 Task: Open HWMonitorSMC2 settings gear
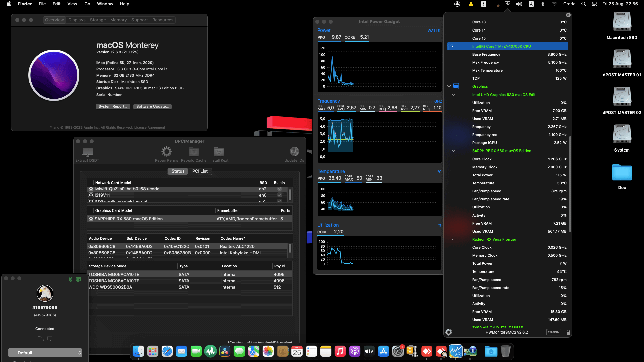[449, 332]
